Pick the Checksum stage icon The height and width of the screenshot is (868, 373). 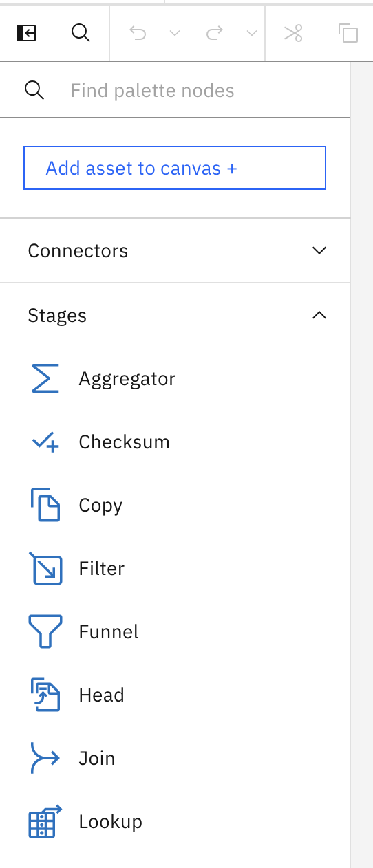[x=45, y=442]
